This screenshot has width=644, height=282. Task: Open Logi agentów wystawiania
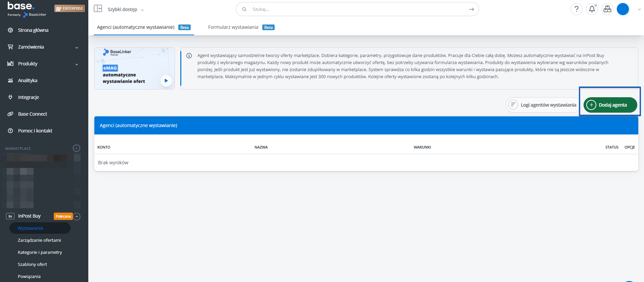543,105
